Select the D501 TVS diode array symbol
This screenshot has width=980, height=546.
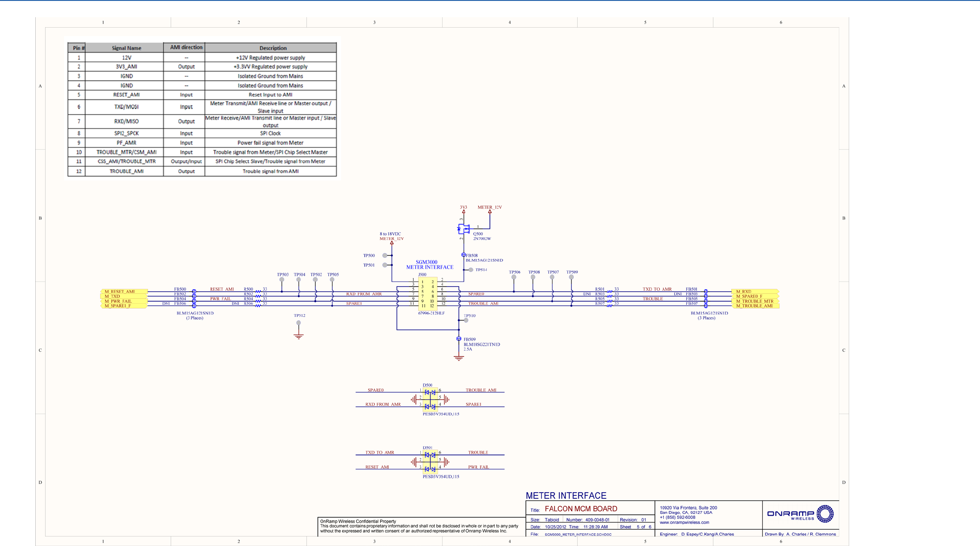coord(430,462)
